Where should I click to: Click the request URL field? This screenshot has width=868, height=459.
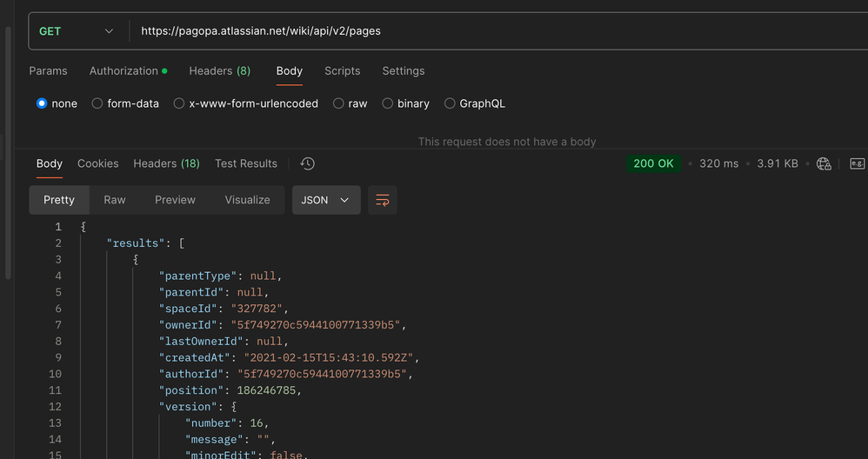(498, 31)
